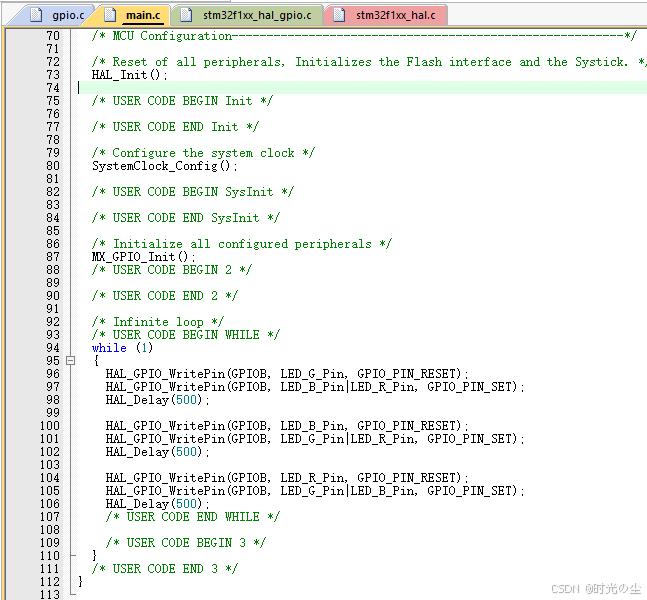
Task: Click 'USER CODE BEGIN 2' comment
Action: [x=172, y=270]
